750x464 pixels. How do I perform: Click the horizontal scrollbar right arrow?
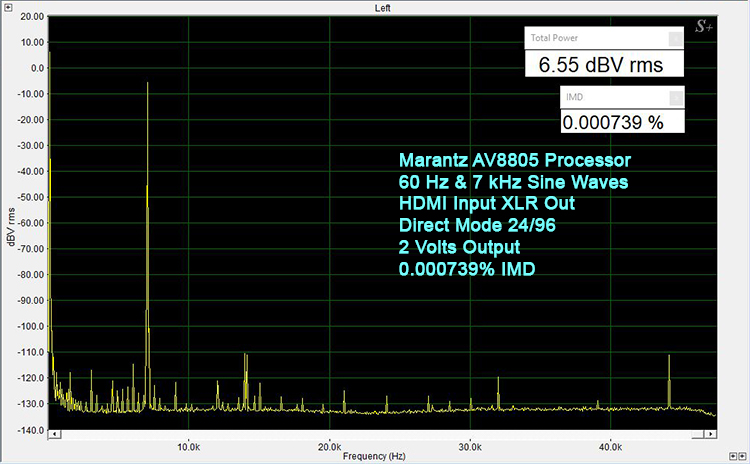pyautogui.click(x=711, y=434)
